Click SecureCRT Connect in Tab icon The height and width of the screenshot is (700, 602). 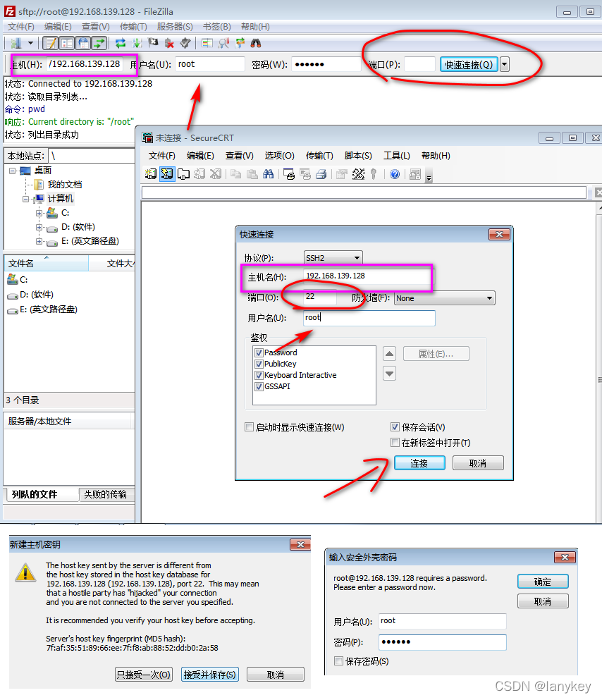pos(183,173)
